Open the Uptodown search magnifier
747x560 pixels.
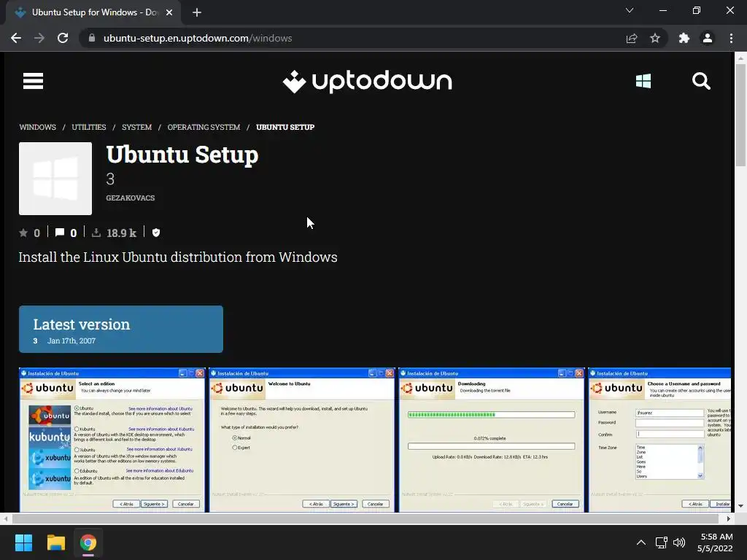click(x=701, y=81)
